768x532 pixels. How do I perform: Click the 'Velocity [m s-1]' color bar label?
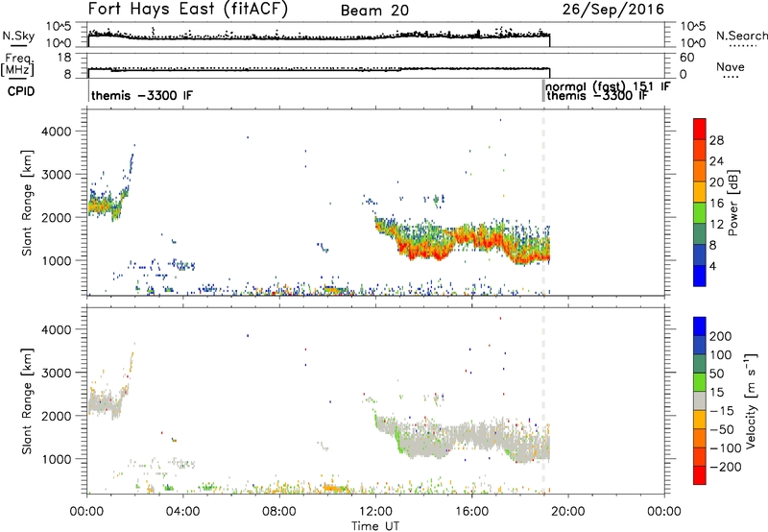point(751,400)
